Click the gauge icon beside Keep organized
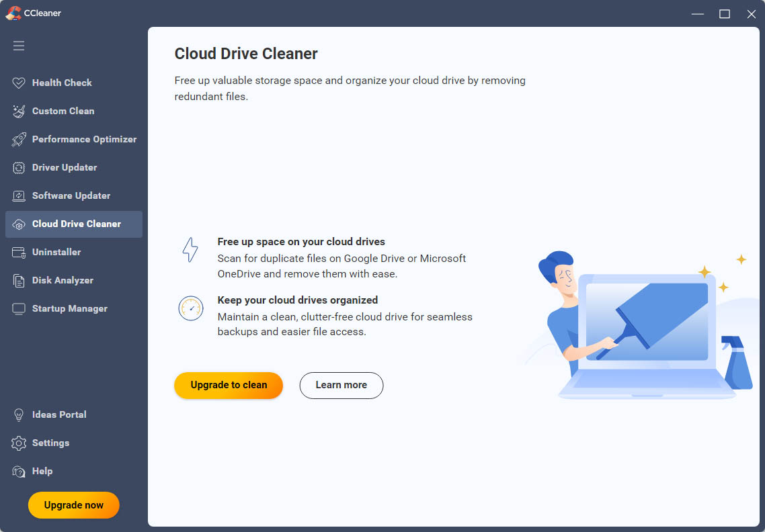The image size is (765, 532). coord(191,308)
